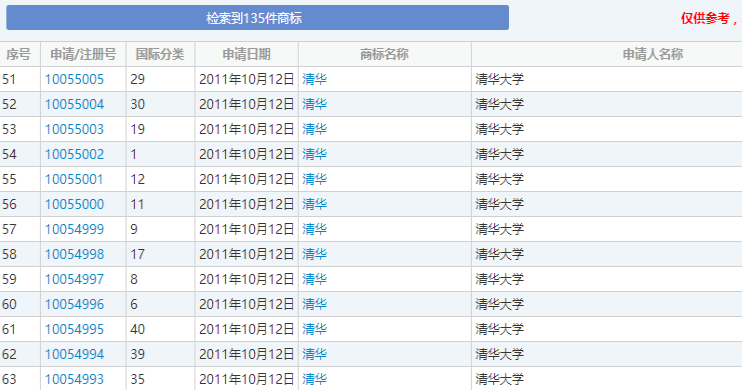Select class 9 cell in row 57
The image size is (742, 390).
(160, 230)
